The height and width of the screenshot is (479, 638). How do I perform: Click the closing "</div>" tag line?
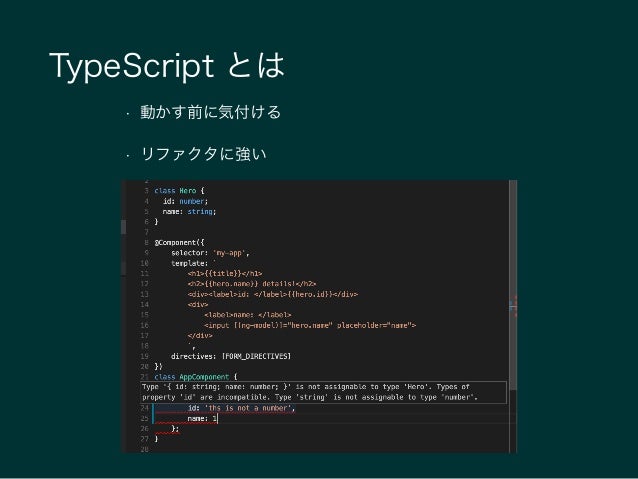click(200, 336)
